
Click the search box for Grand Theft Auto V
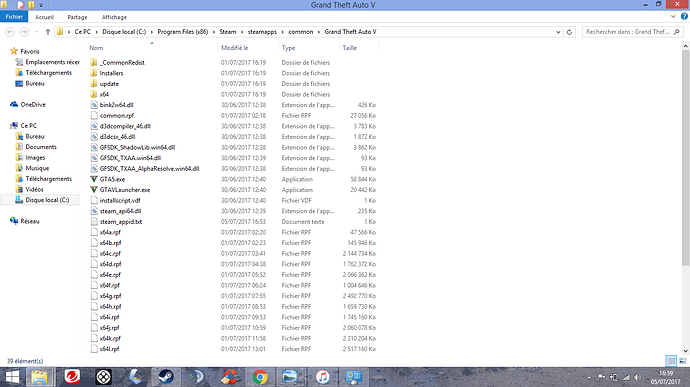point(628,32)
